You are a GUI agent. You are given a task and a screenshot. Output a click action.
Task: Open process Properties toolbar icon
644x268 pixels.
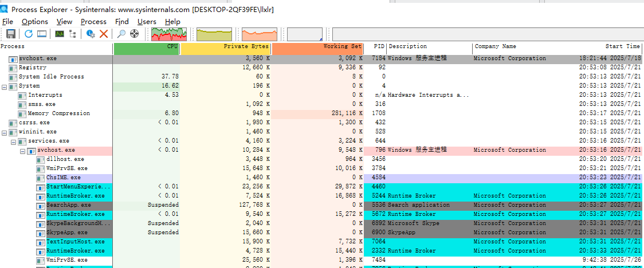tap(91, 34)
